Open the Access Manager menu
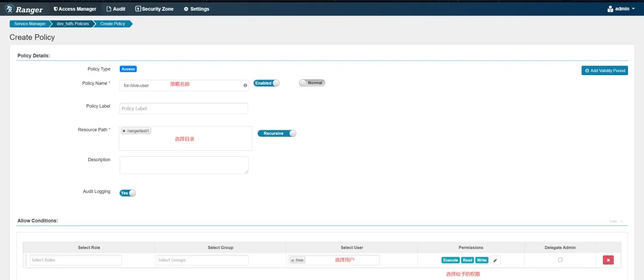The height and width of the screenshot is (280, 644). pyautogui.click(x=75, y=9)
